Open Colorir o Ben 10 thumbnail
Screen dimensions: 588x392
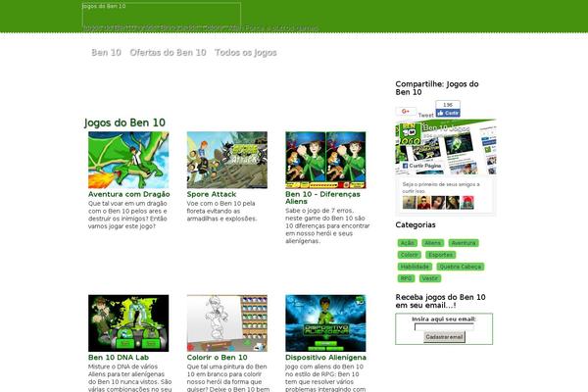pos(227,323)
